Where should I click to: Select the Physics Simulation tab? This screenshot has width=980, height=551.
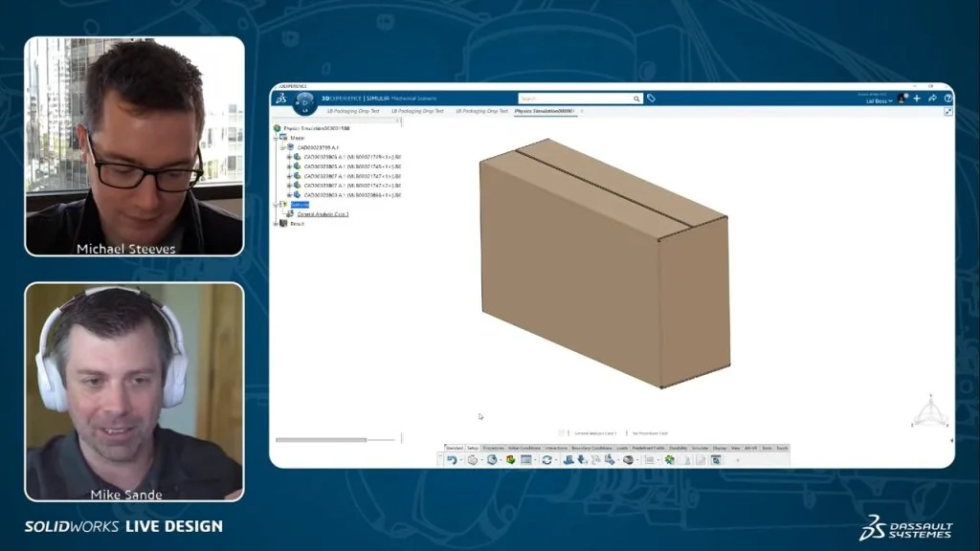[545, 111]
